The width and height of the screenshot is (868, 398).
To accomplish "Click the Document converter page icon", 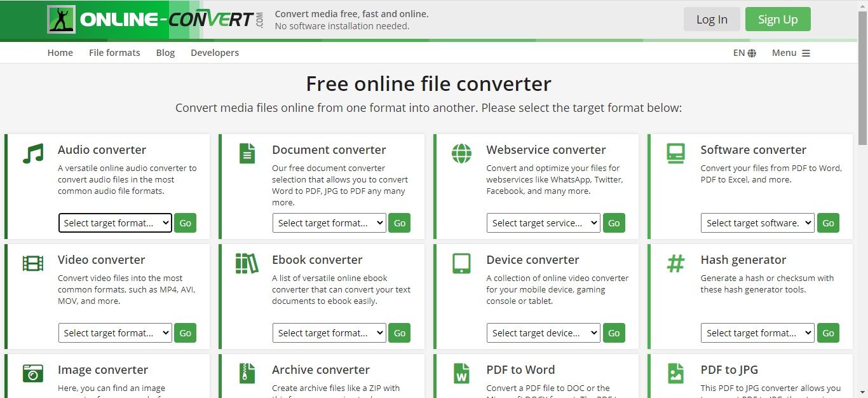I will coord(247,153).
